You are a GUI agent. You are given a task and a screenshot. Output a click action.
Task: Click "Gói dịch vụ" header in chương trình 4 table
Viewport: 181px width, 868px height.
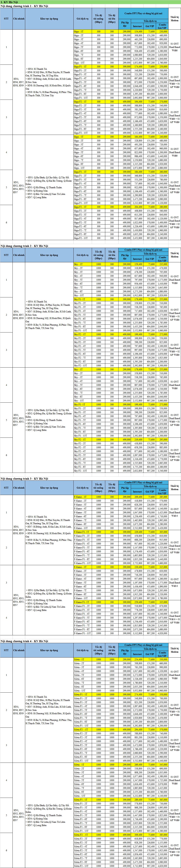82,650
